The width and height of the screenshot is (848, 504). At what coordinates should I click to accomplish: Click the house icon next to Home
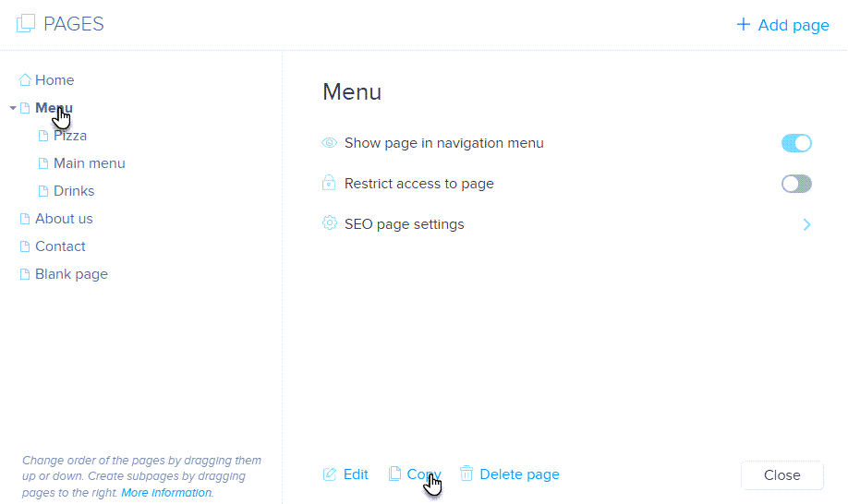coord(24,80)
